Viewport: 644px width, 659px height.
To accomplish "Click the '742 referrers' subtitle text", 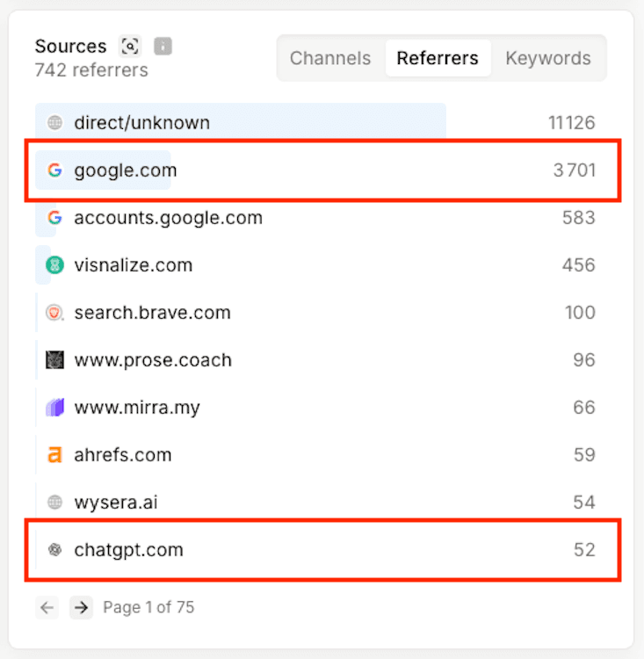I will tap(91, 70).
